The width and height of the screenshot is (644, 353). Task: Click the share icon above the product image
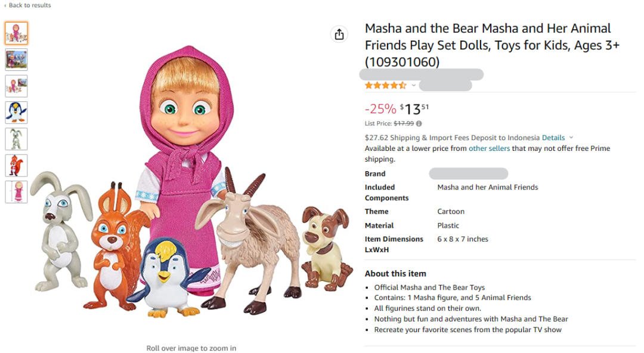pos(339,35)
